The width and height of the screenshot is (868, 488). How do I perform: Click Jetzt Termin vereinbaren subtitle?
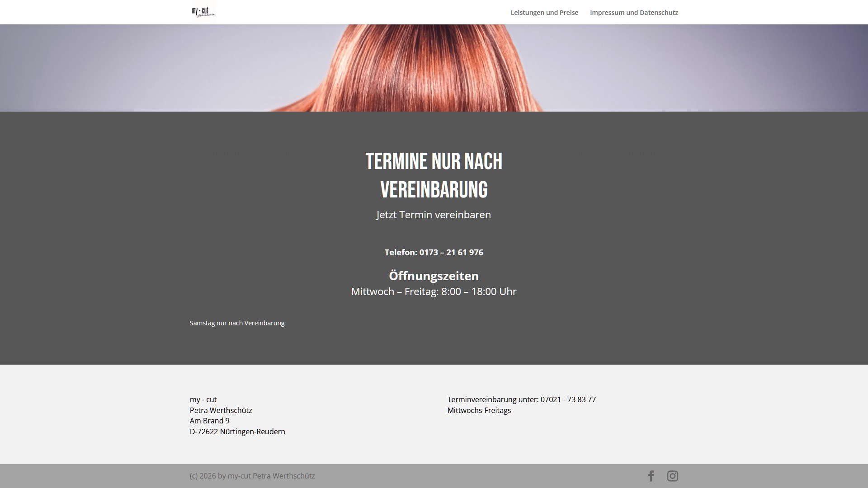click(x=434, y=215)
